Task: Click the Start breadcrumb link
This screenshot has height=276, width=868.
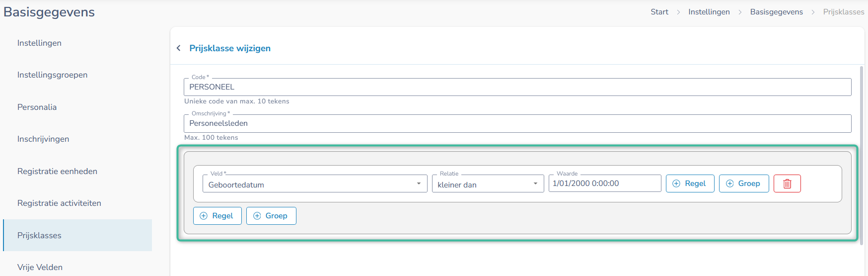Action: [659, 12]
